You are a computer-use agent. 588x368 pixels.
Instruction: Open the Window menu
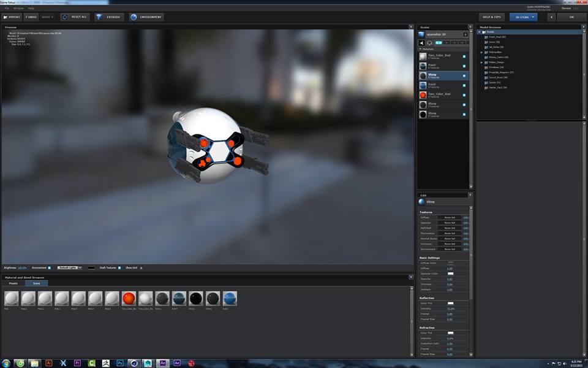[18, 8]
